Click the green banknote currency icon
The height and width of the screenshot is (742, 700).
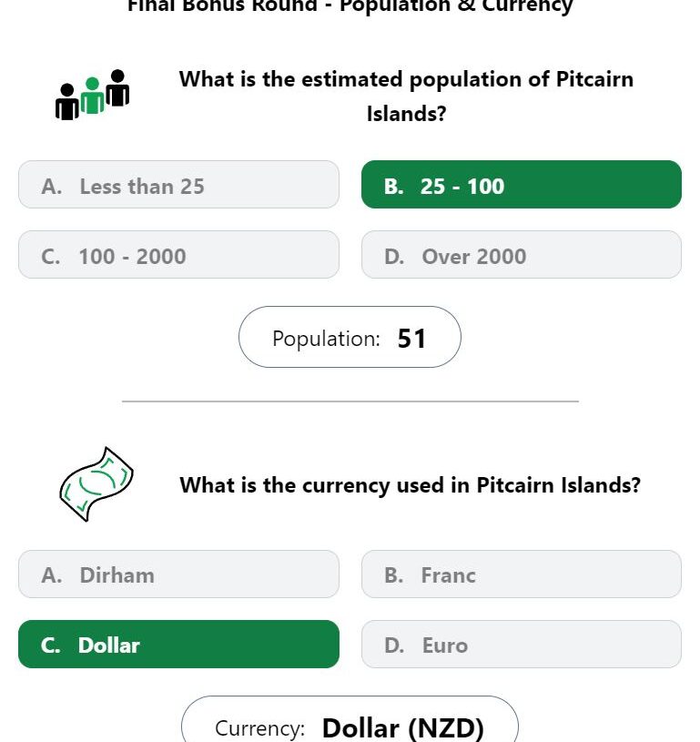pos(96,484)
